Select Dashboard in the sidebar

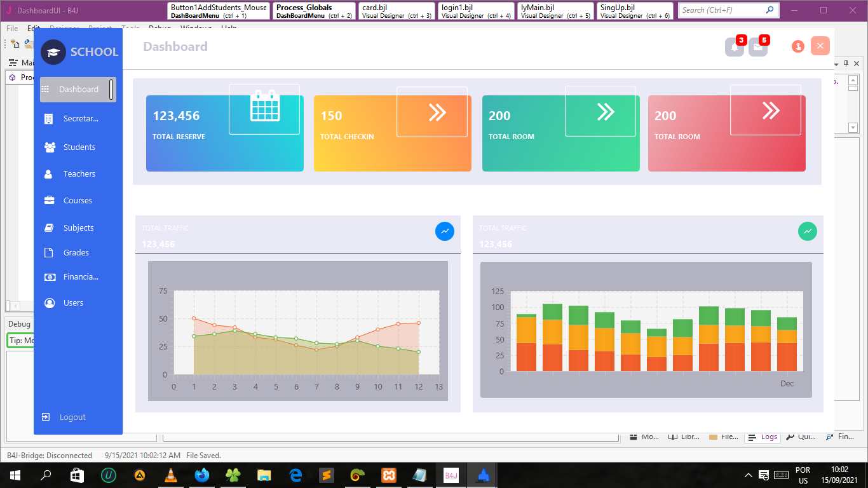coord(78,90)
